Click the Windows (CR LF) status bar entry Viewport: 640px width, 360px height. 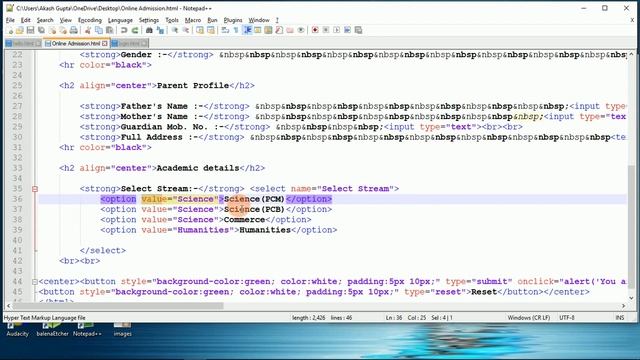pyautogui.click(x=529, y=318)
